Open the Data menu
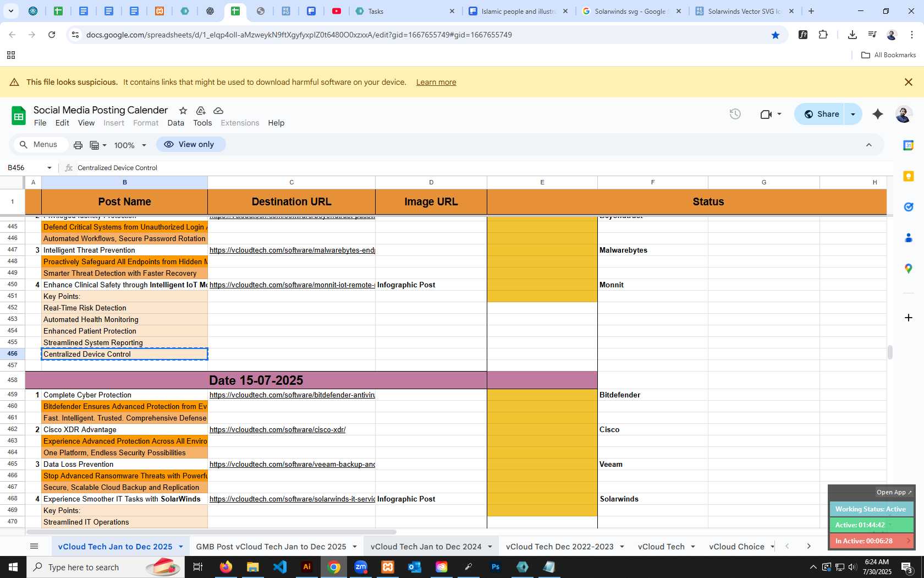Viewport: 924px width, 578px height. 176,123
